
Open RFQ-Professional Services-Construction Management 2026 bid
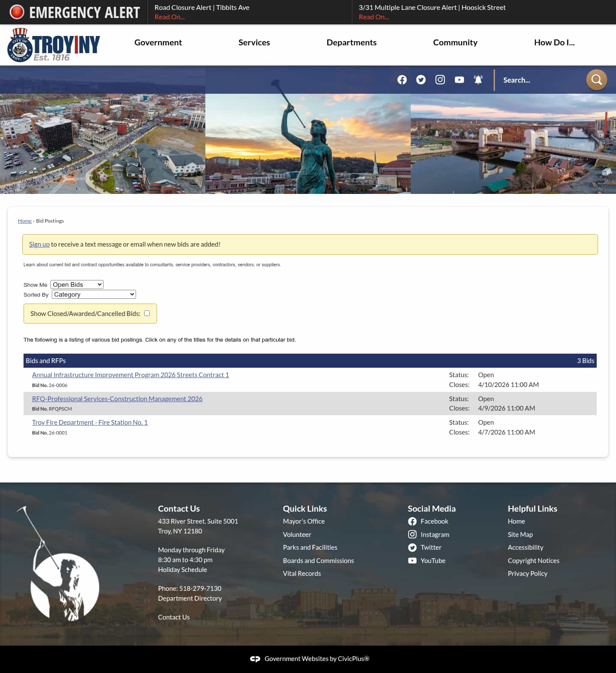click(x=117, y=399)
